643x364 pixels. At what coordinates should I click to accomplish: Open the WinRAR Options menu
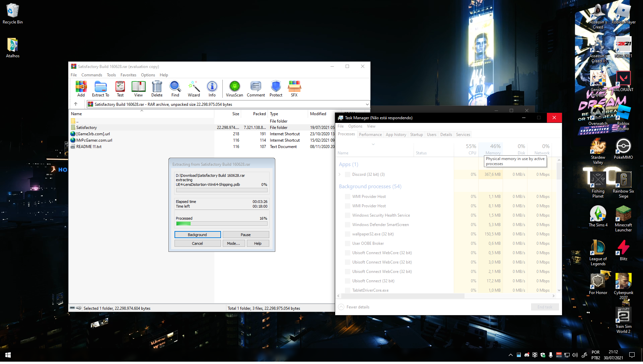coord(148,75)
